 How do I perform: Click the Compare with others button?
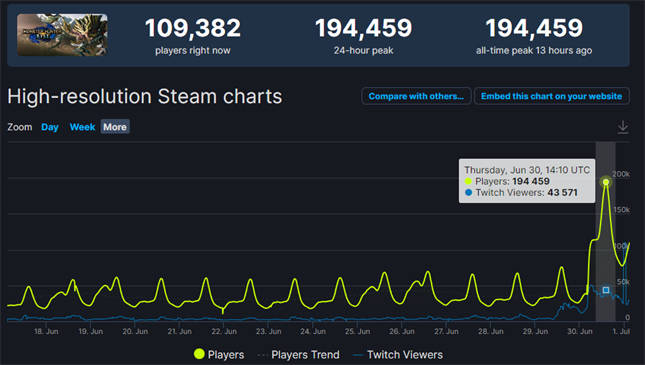[416, 96]
